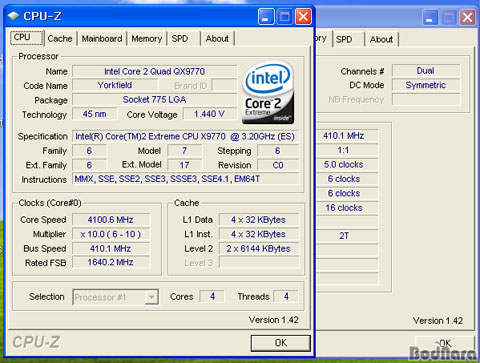This screenshot has width=480, height=363.
Task: Click the Revision value C0
Action: tap(278, 165)
